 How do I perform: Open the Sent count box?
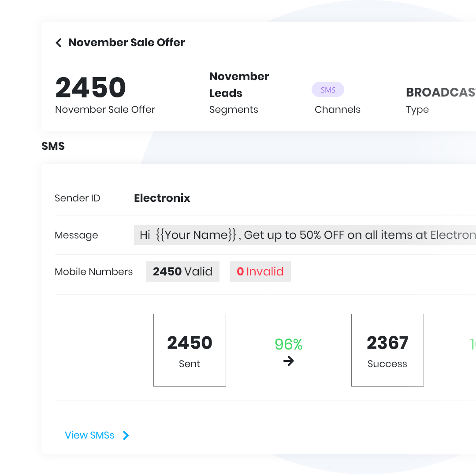[x=190, y=350]
